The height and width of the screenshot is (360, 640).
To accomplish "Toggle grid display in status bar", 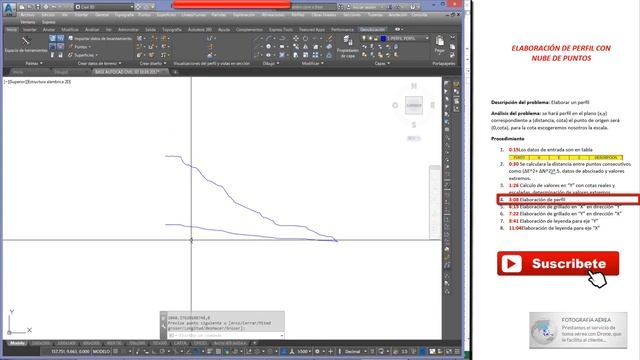I will (x=116, y=351).
